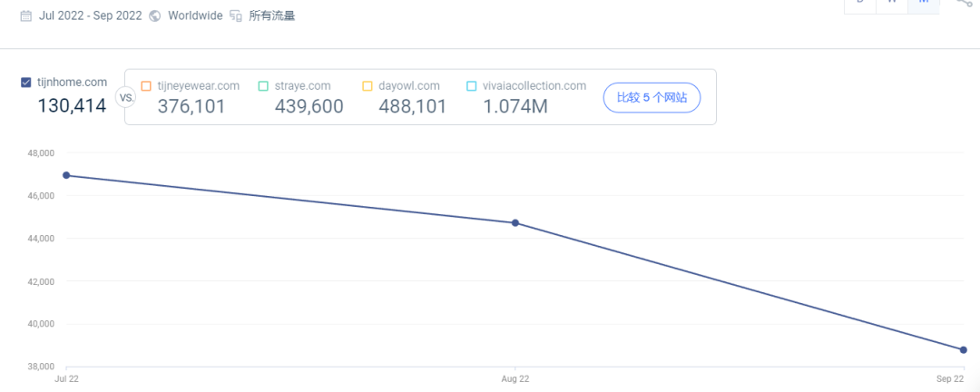Click the device icon before 所有流量
Viewport: 980px width, 392px height.
tap(236, 15)
